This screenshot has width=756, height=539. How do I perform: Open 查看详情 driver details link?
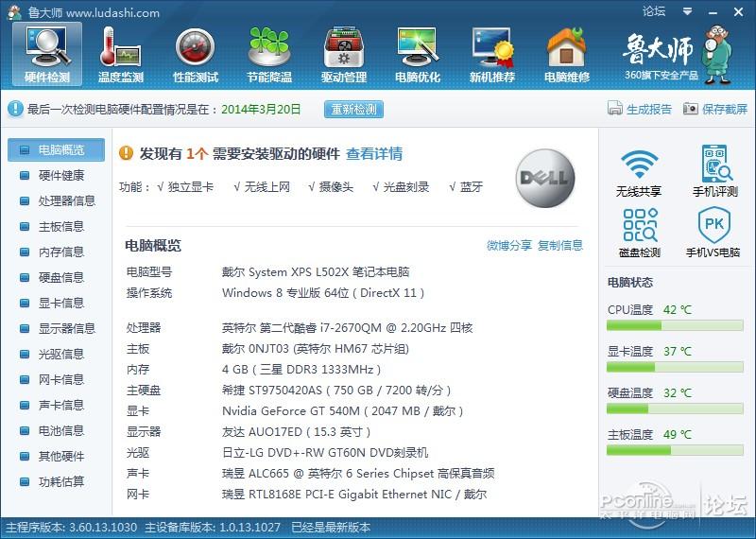pyautogui.click(x=374, y=154)
